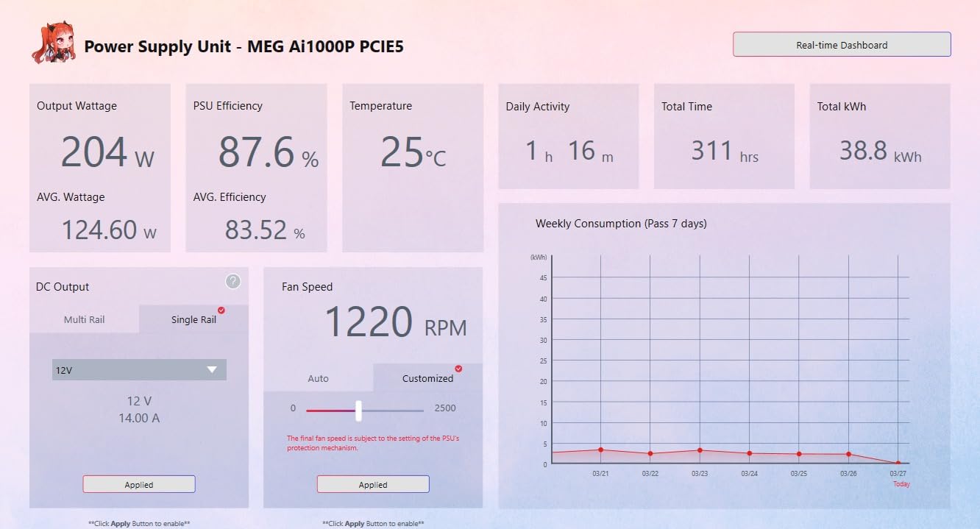This screenshot has height=529, width=980.
Task: Switch DC Output to Multi Rail
Action: [x=84, y=319]
